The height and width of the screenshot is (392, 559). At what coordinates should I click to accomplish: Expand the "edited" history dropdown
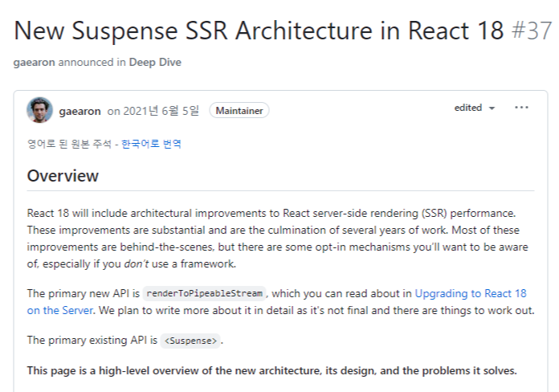475,108
